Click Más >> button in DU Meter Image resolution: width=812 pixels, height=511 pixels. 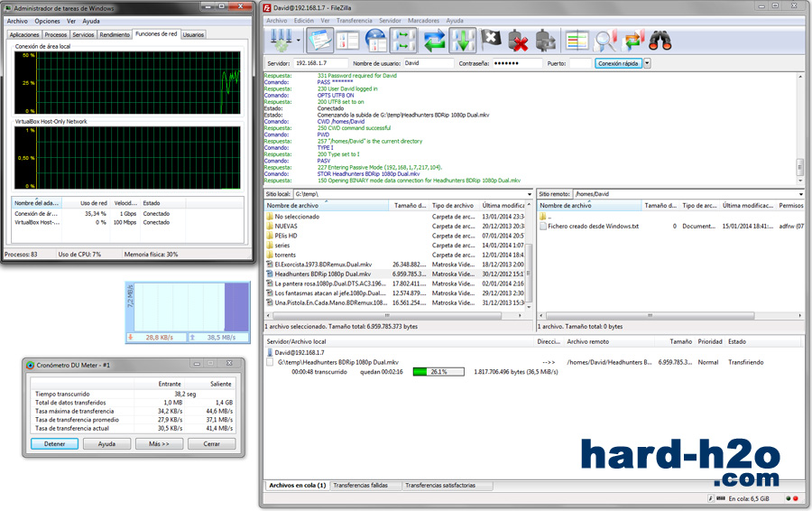pos(159,444)
